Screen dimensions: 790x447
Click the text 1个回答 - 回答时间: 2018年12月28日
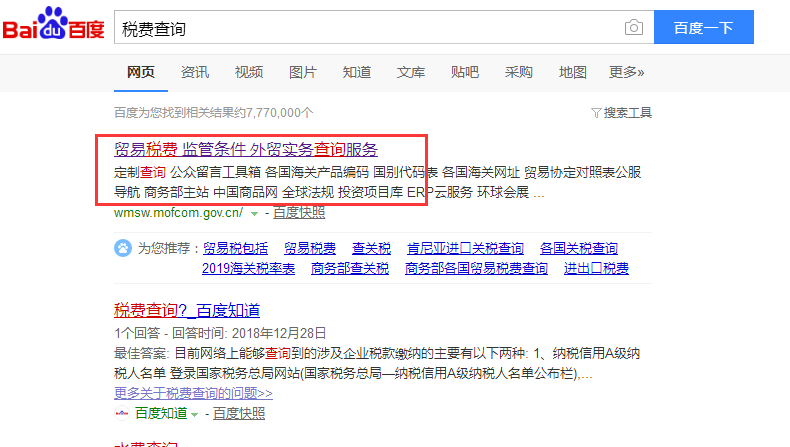coord(220,334)
